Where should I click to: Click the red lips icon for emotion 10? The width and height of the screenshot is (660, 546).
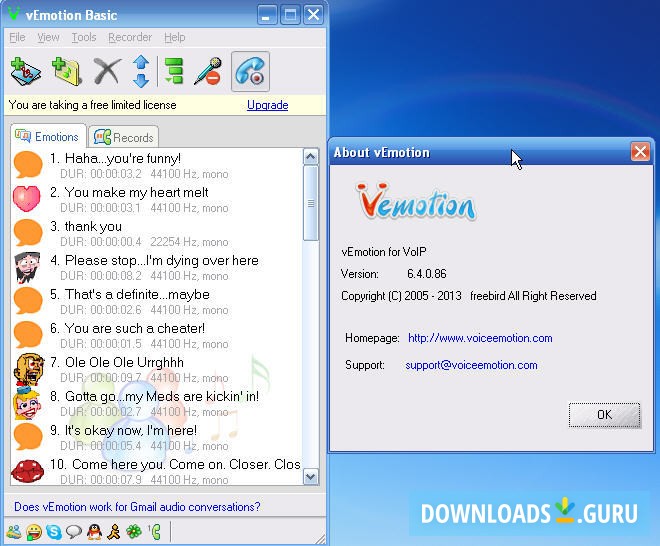pos(27,471)
